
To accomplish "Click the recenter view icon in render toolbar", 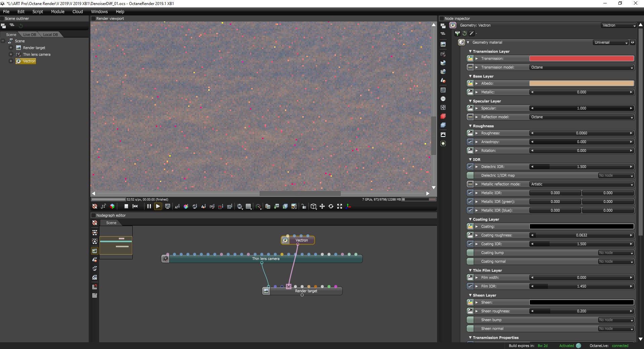I will click(95, 206).
